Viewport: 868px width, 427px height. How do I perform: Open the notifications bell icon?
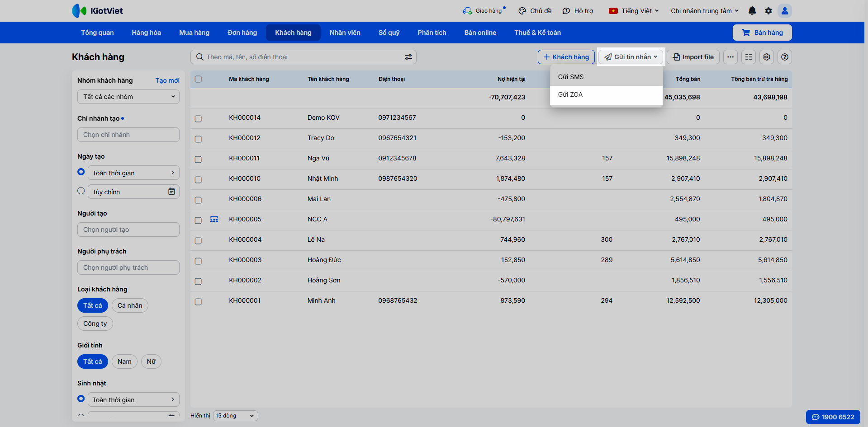point(752,11)
